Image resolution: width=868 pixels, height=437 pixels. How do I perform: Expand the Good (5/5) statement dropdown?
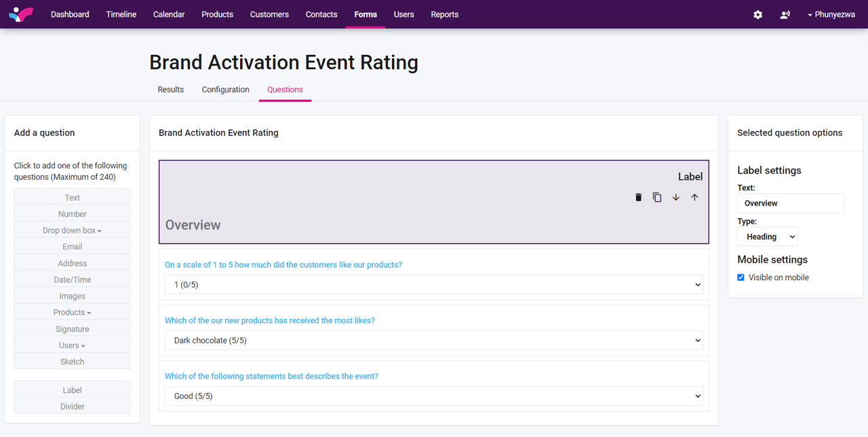pyautogui.click(x=433, y=396)
